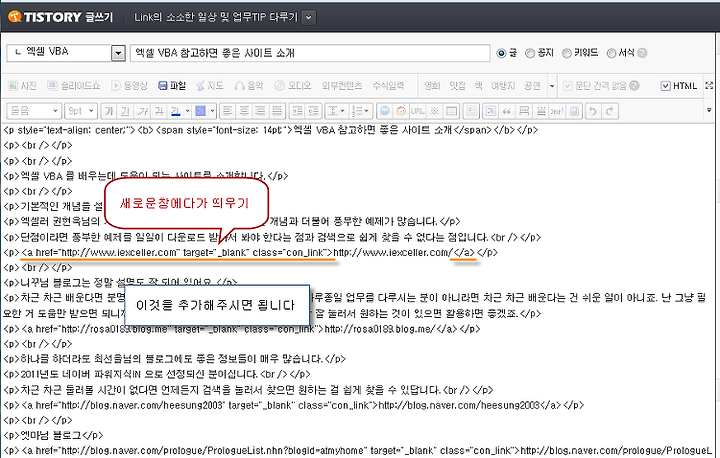Justify text alignment
The height and width of the screenshot is (458, 720).
click(x=277, y=111)
